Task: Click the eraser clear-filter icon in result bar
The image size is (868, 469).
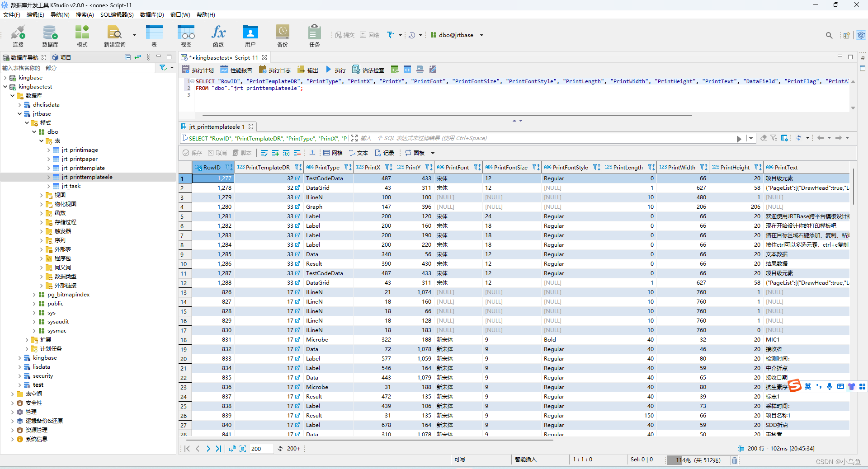Action: click(764, 138)
